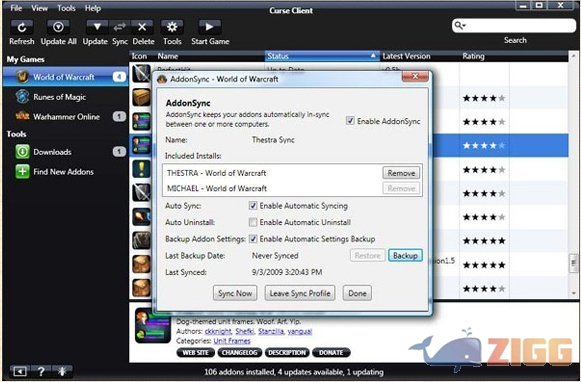Click the search magnifier icon

[460, 26]
